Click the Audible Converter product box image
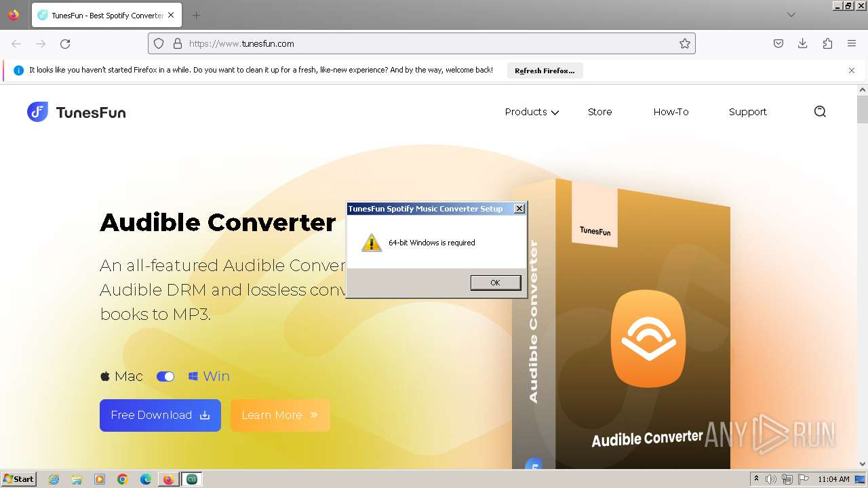868x488 pixels. pyautogui.click(x=620, y=322)
